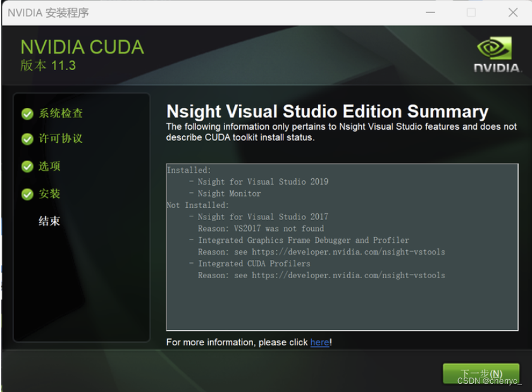Close the NVIDIA 安装程序 window
Image resolution: width=532 pixels, height=392 pixels.
click(x=513, y=13)
